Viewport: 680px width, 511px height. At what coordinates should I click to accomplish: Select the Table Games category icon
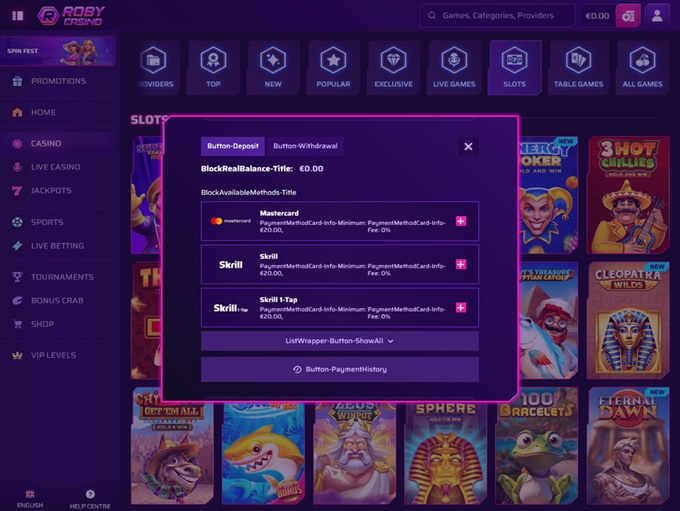click(578, 62)
